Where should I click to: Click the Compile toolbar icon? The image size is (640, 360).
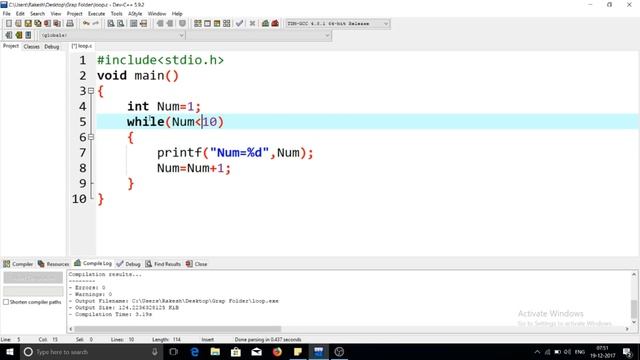(x=198, y=24)
